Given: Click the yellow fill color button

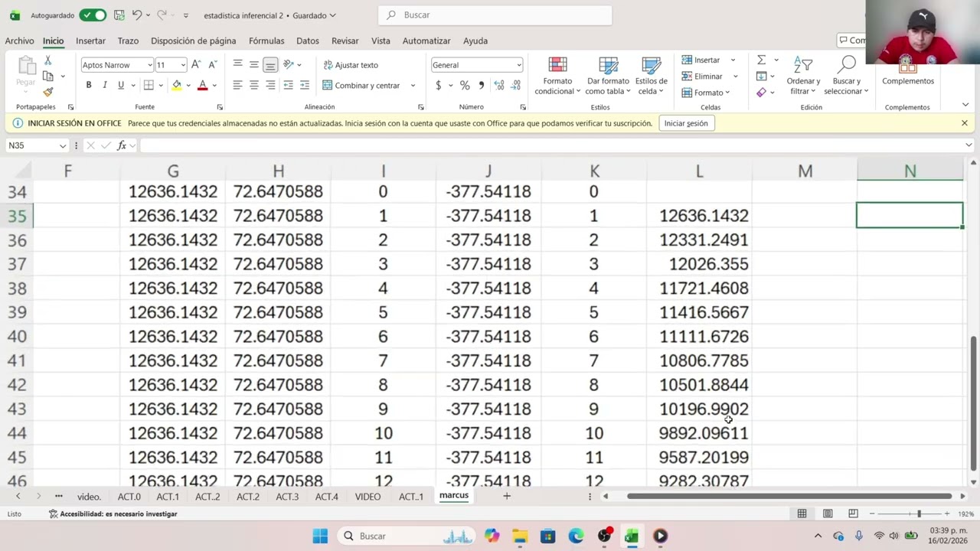Looking at the screenshot, I should (x=177, y=85).
